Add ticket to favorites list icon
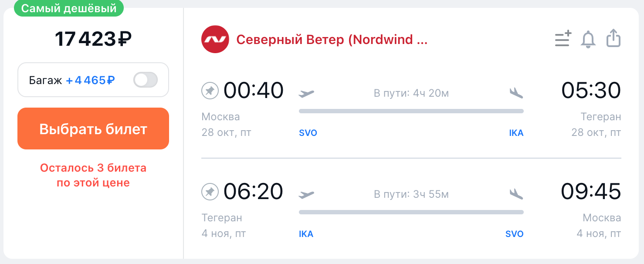 [563, 39]
